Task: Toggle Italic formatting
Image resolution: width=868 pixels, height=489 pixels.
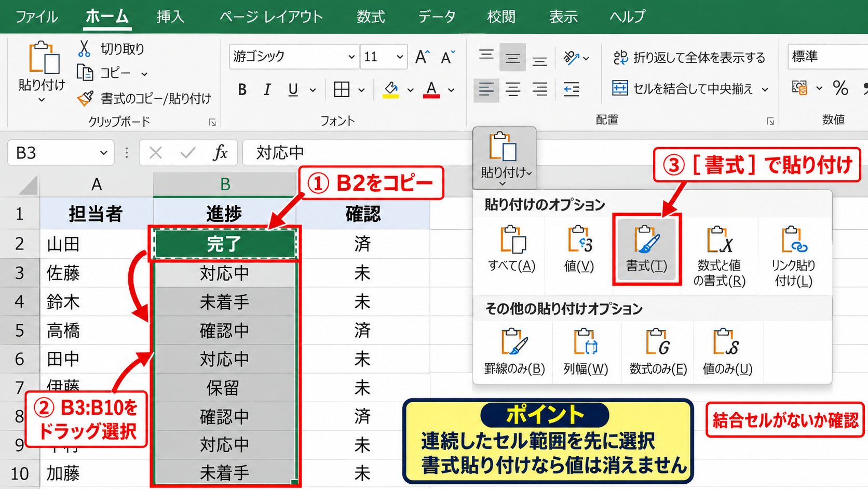Action: point(267,90)
